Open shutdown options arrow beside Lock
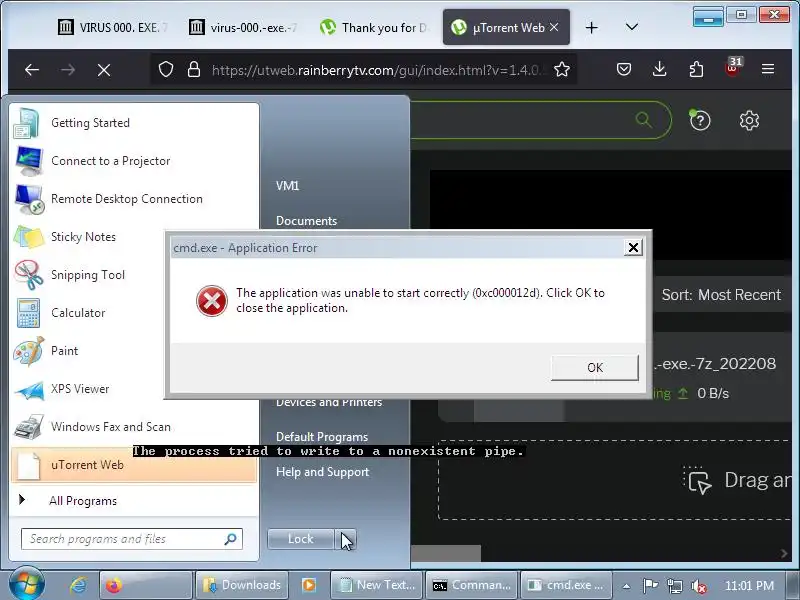Viewport: 800px width, 600px height. click(x=345, y=539)
